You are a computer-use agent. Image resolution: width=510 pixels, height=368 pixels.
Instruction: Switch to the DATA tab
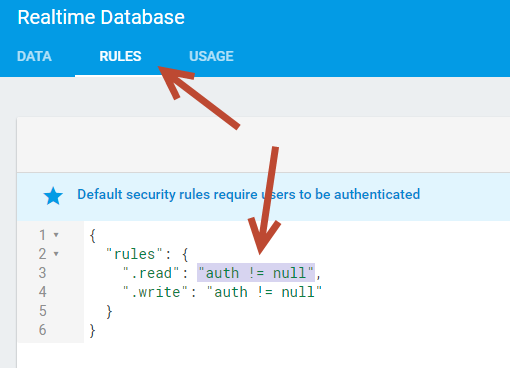click(34, 56)
